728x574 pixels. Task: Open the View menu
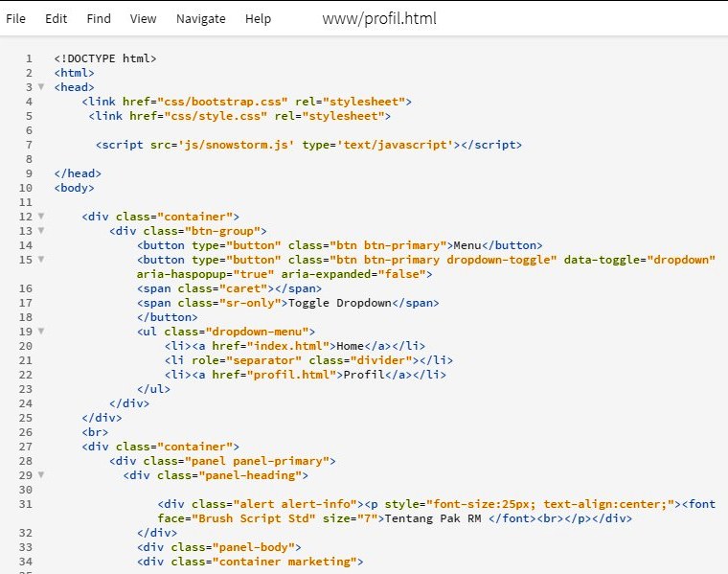tap(143, 18)
